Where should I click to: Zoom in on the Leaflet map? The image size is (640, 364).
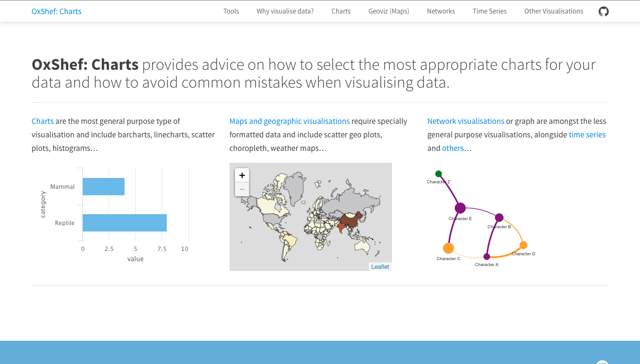(x=242, y=175)
